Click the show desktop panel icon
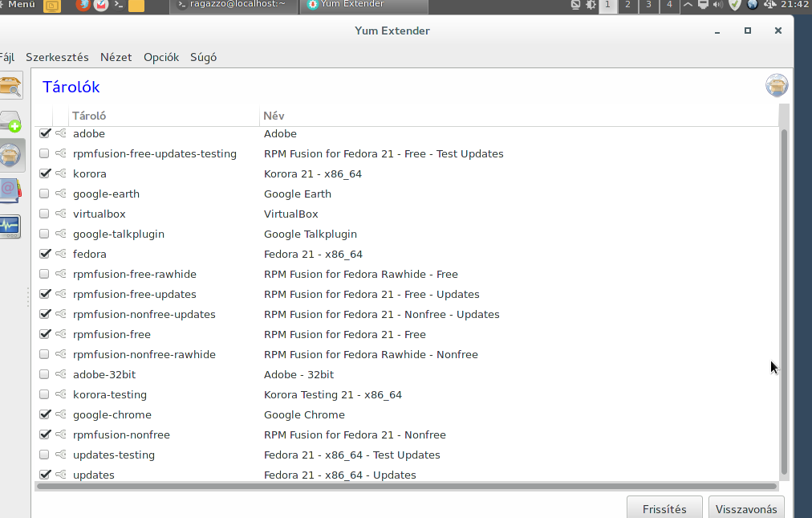Viewport: 812px width, 518px height. [x=52, y=6]
